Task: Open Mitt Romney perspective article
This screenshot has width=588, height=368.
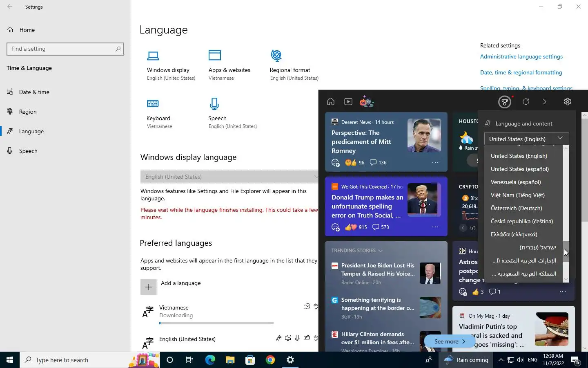Action: click(361, 141)
